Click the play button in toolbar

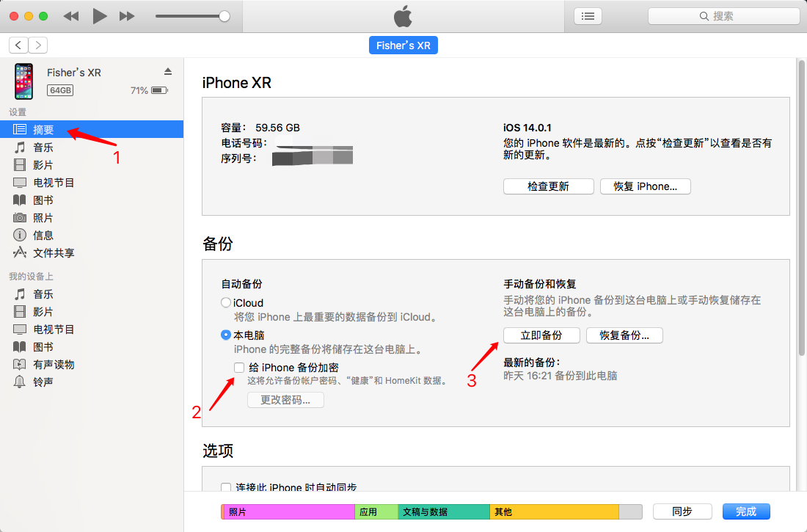point(99,16)
